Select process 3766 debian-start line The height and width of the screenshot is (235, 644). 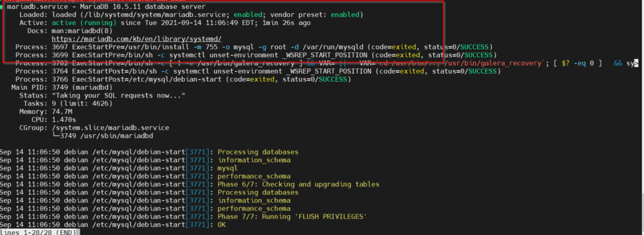183,79
